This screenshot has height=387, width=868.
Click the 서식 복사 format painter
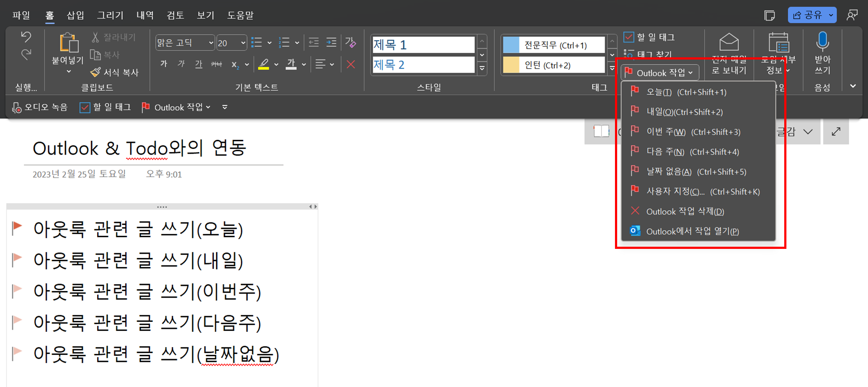(115, 72)
